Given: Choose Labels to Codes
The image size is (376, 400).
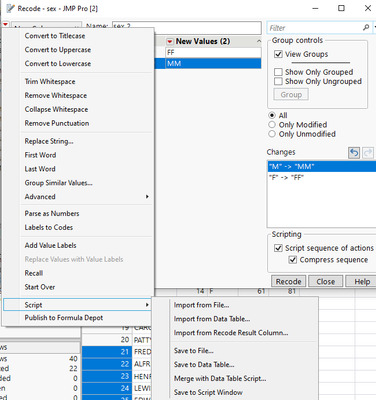Looking at the screenshot, I should coord(49,227).
